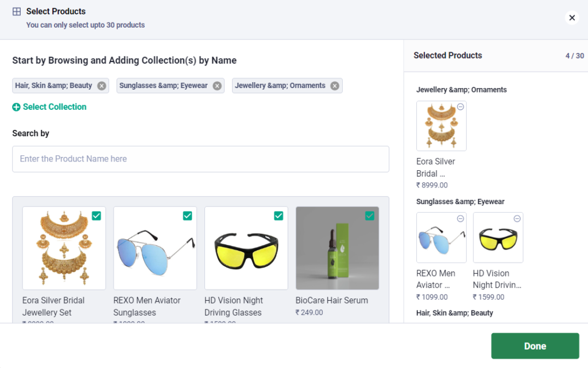The image size is (588, 368).
Task: Remove Eora Silver Bridal from selected products
Action: coord(461,107)
